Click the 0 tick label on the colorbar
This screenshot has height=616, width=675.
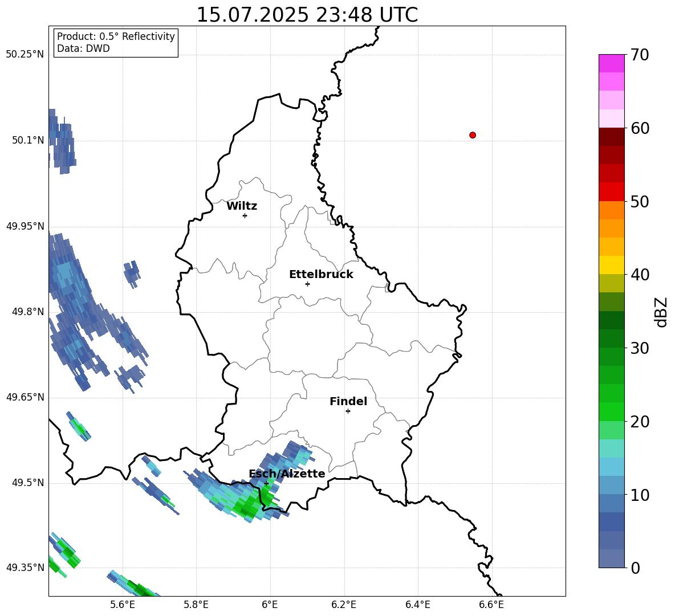point(635,568)
